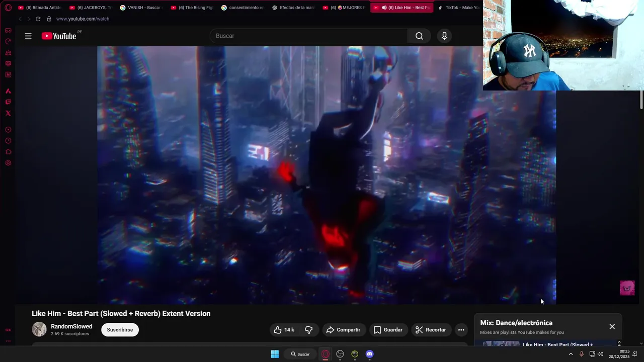Like the video (14 k thumbs up)
The image size is (644, 362).
tap(284, 330)
